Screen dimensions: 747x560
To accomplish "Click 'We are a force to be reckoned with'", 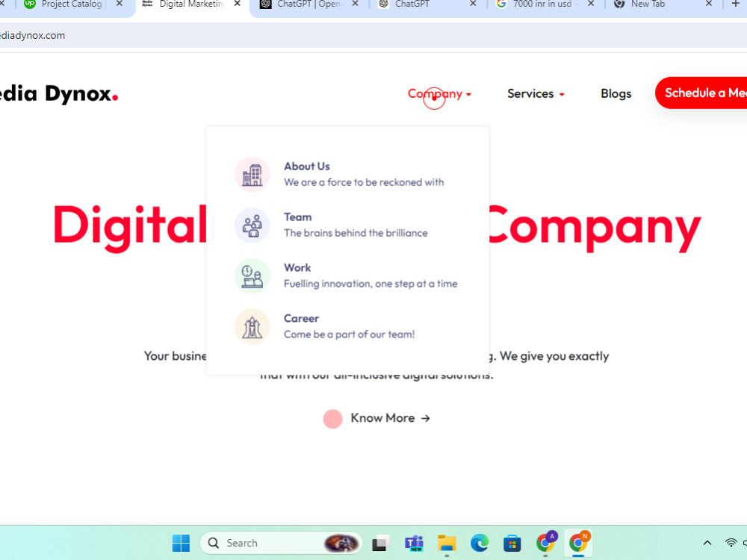I will (x=364, y=182).
